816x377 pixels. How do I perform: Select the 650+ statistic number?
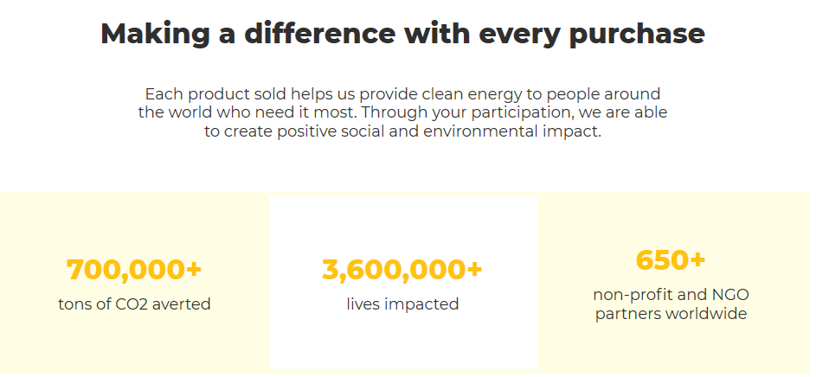point(671,260)
